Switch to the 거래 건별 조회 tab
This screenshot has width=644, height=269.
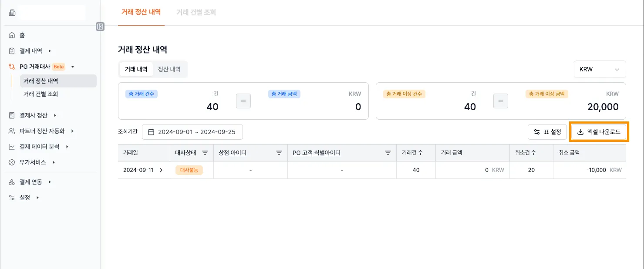[196, 12]
